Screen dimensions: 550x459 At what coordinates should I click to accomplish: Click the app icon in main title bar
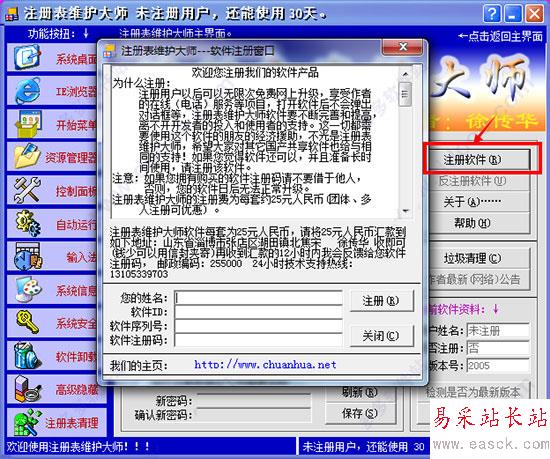[x=12, y=14]
